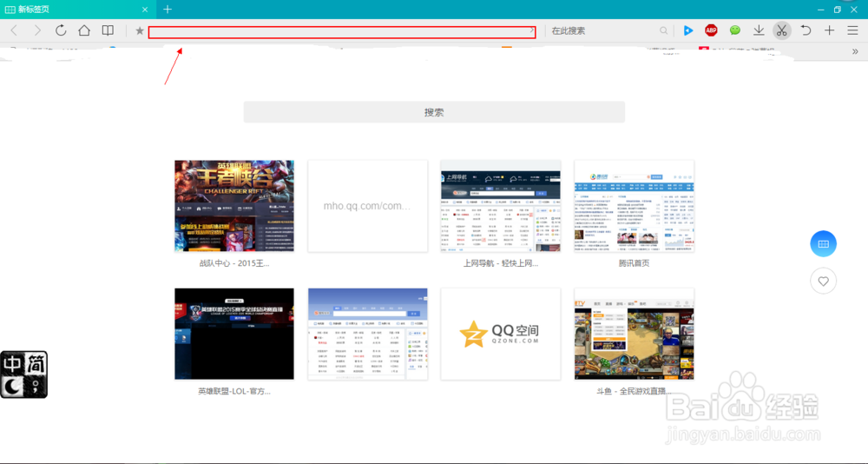This screenshot has height=464, width=868.
Task: Click the magnifier icon in the search box
Action: 663,31
